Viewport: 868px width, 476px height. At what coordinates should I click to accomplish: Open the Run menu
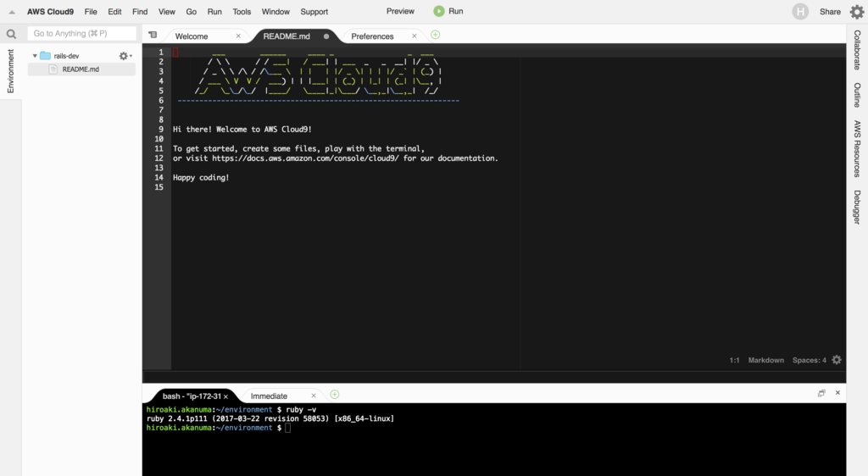point(214,12)
